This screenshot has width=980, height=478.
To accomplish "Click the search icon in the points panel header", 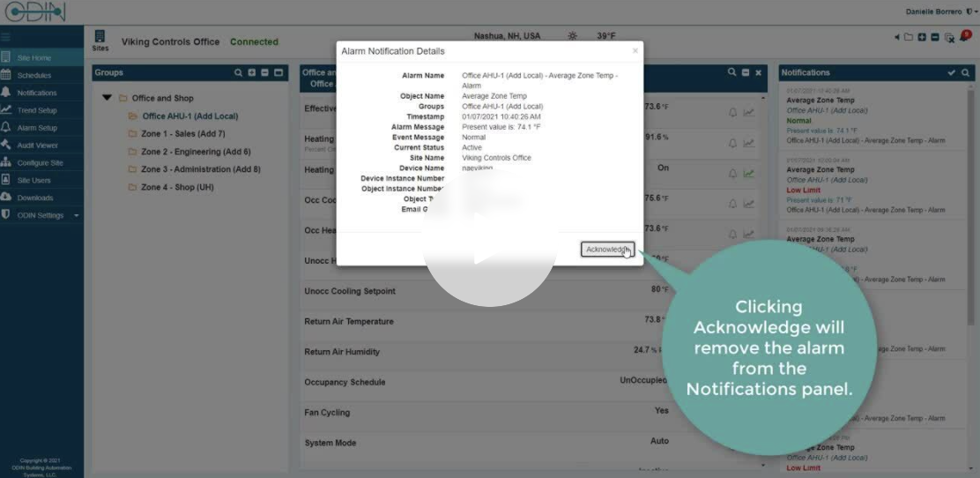I will [x=731, y=72].
